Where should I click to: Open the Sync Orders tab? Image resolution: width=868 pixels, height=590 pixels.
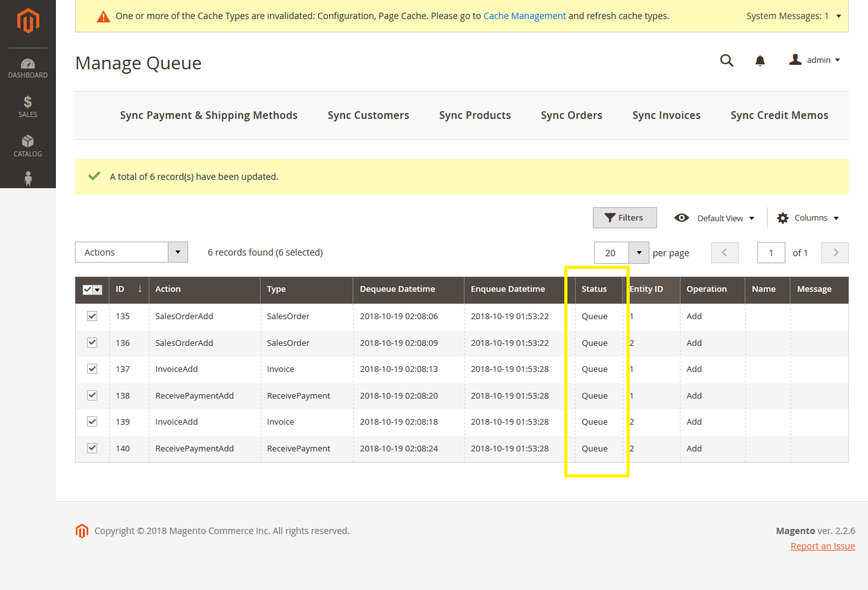click(x=571, y=115)
